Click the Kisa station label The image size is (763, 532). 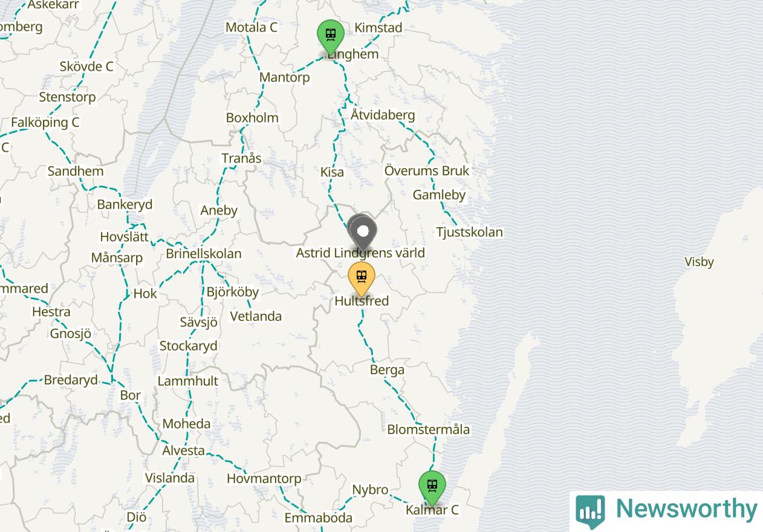[332, 172]
